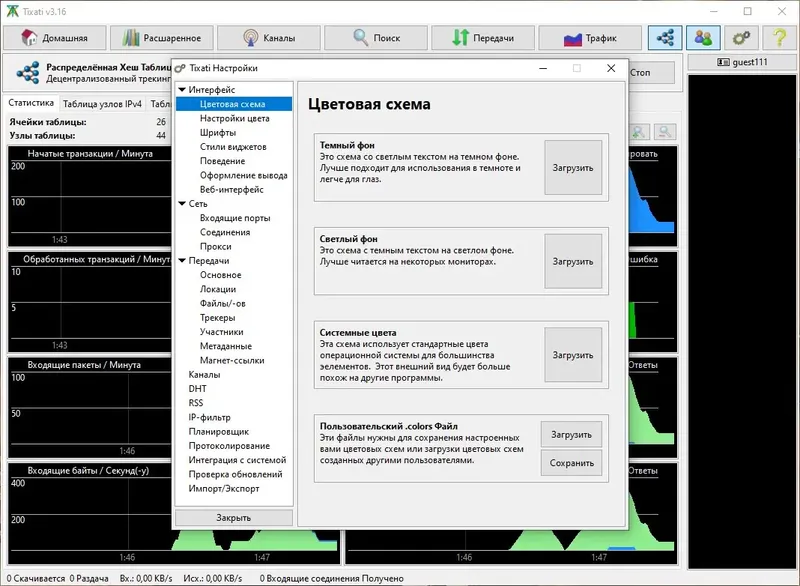Click the Tixati logo in the title bar
800x586 pixels.
(12, 11)
